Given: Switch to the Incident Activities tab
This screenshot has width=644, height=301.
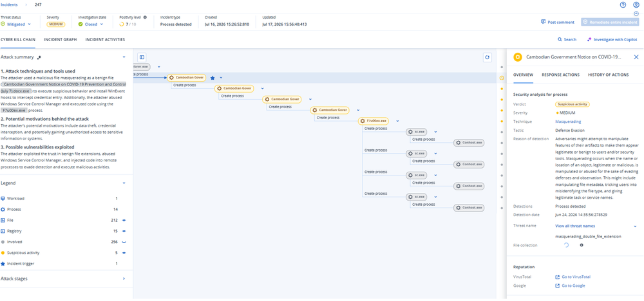Looking at the screenshot, I should click(x=105, y=40).
